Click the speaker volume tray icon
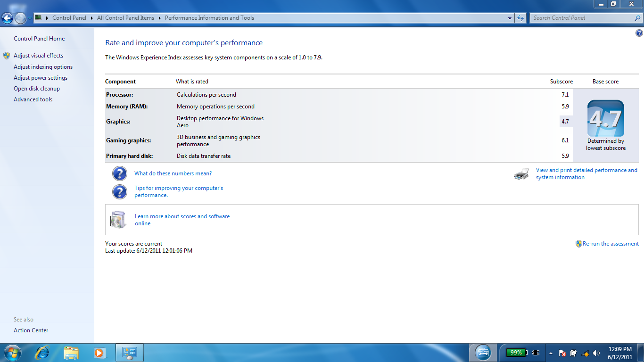This screenshot has height=362, width=644. (x=596, y=353)
